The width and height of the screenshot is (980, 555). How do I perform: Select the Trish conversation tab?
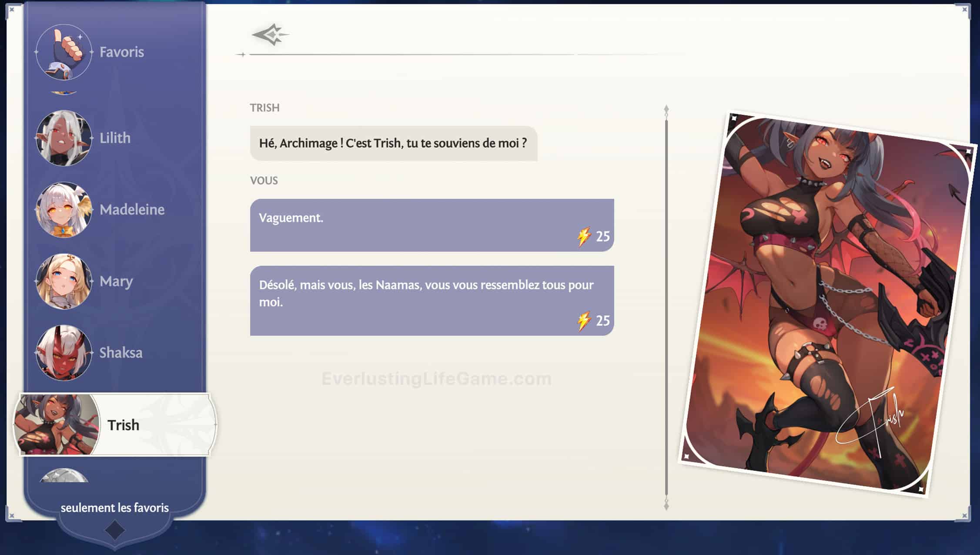tap(123, 425)
